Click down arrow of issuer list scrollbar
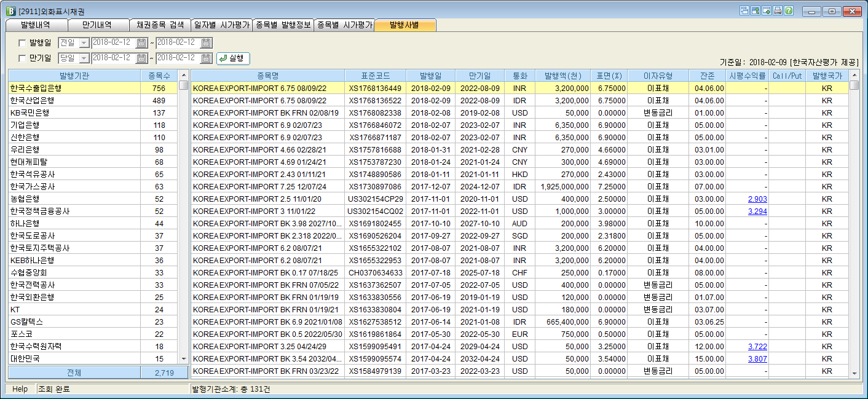868x399 pixels. coord(184,359)
